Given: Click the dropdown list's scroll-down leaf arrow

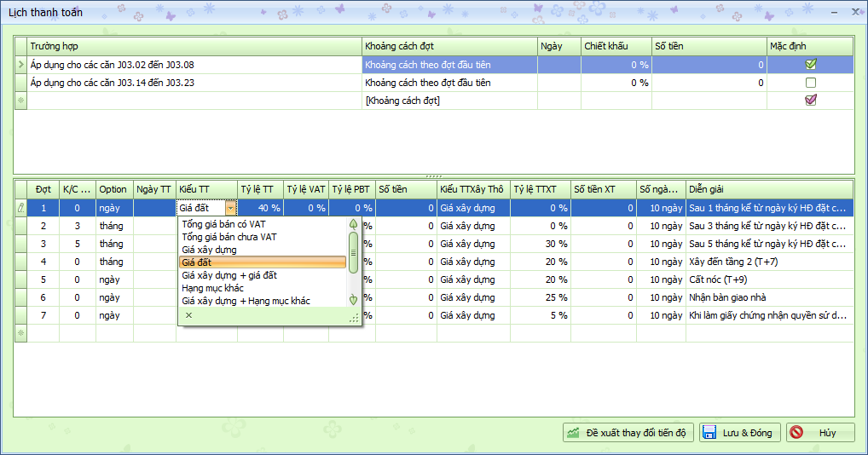Looking at the screenshot, I should 354,299.
